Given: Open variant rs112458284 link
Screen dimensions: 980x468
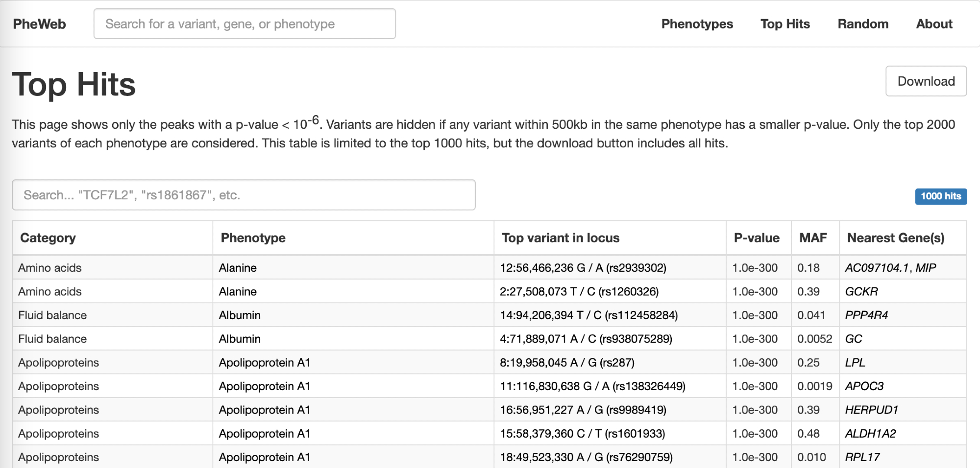Looking at the screenshot, I should coord(588,315).
